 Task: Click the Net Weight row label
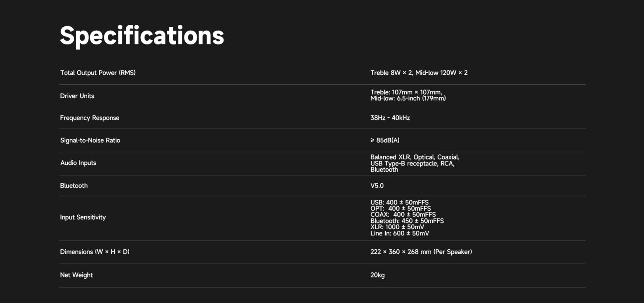(x=76, y=275)
